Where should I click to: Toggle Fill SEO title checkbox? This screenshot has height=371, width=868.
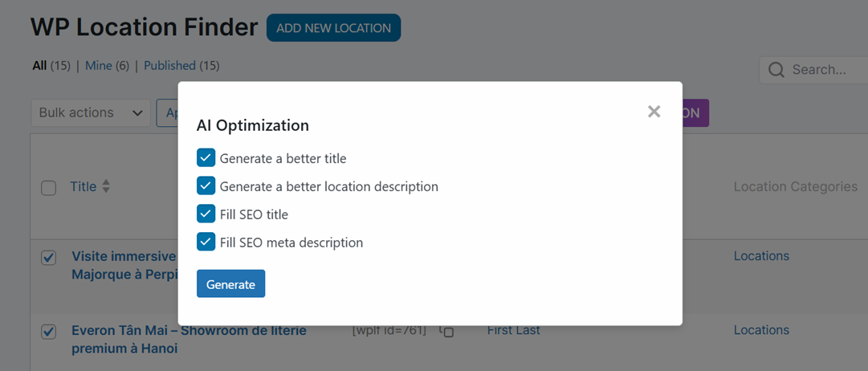pyautogui.click(x=206, y=214)
